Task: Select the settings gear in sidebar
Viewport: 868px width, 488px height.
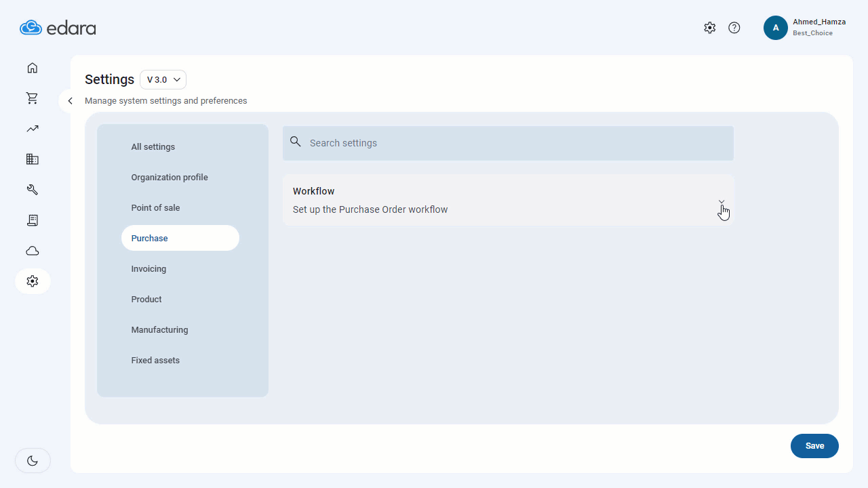Action: pyautogui.click(x=33, y=281)
